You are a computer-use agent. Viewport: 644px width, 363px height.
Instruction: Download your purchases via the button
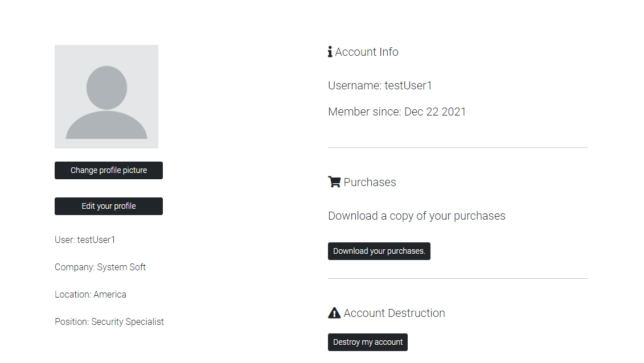click(379, 251)
